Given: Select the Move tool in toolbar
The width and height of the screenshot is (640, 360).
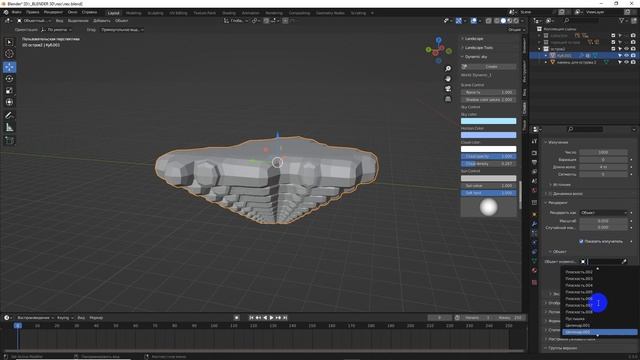Looking at the screenshot, I should pyautogui.click(x=9, y=67).
